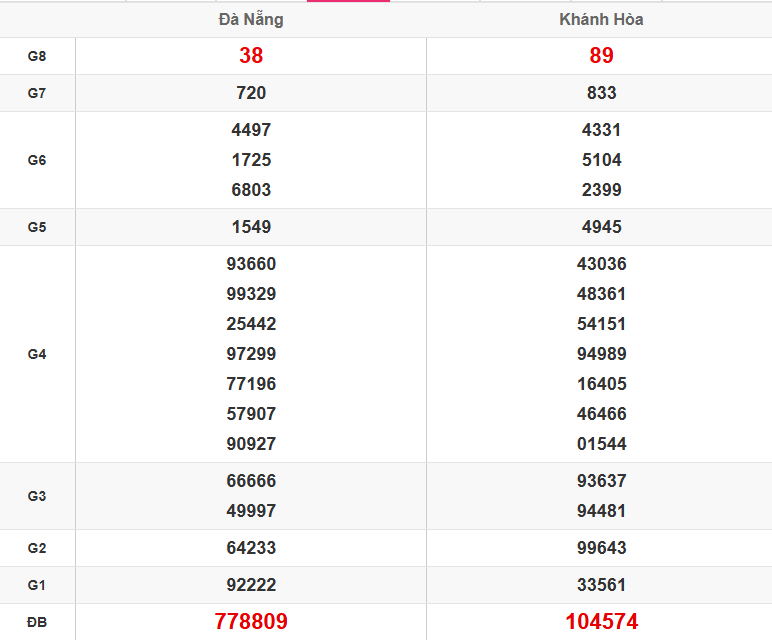Click the G6 prize label
The image size is (772, 640).
(37, 160)
